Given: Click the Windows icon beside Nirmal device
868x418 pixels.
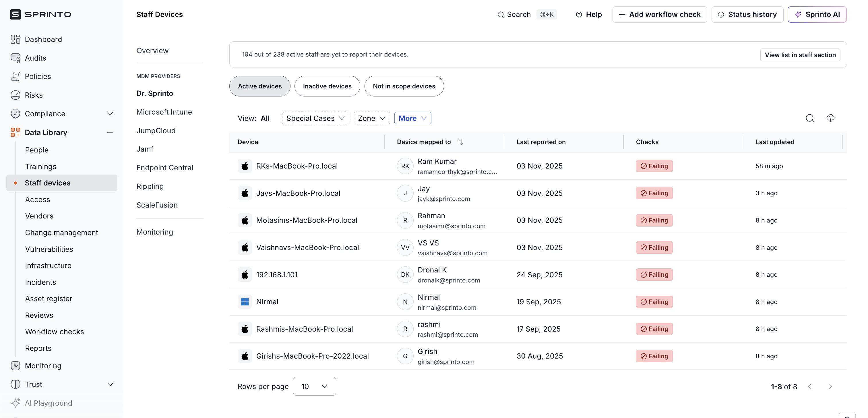Looking at the screenshot, I should [x=245, y=302].
